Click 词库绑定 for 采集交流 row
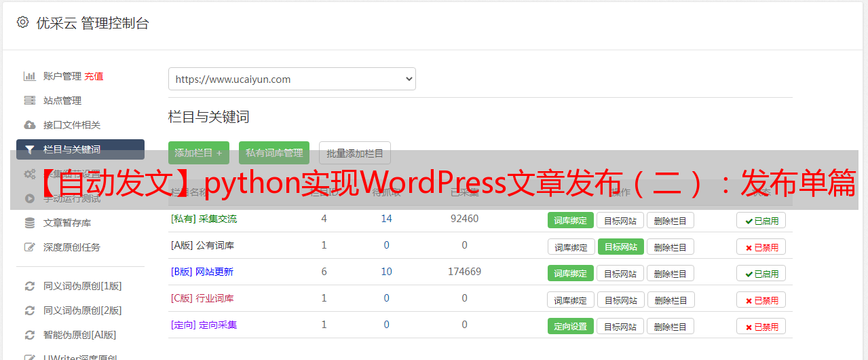Screen dimensions: 868x360 (571, 220)
